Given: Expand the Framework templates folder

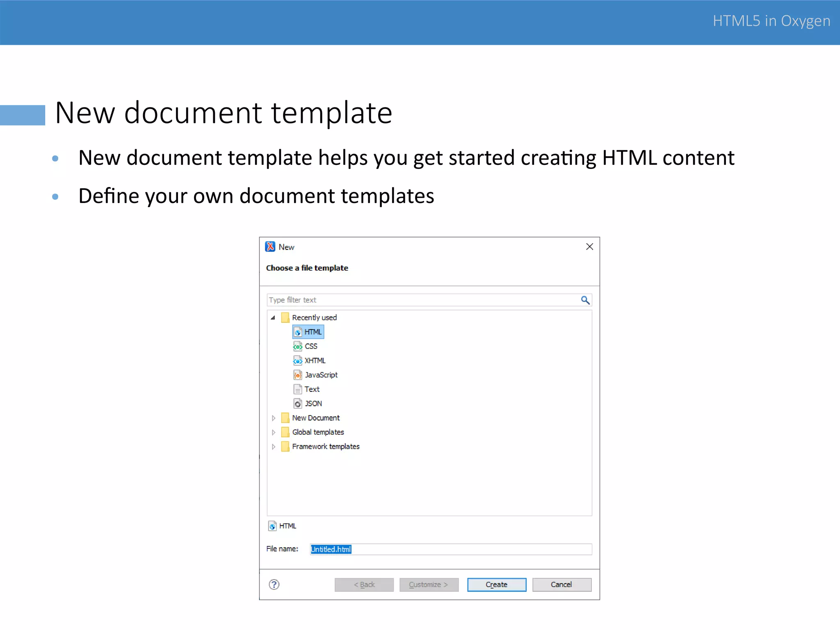Looking at the screenshot, I should tap(274, 447).
